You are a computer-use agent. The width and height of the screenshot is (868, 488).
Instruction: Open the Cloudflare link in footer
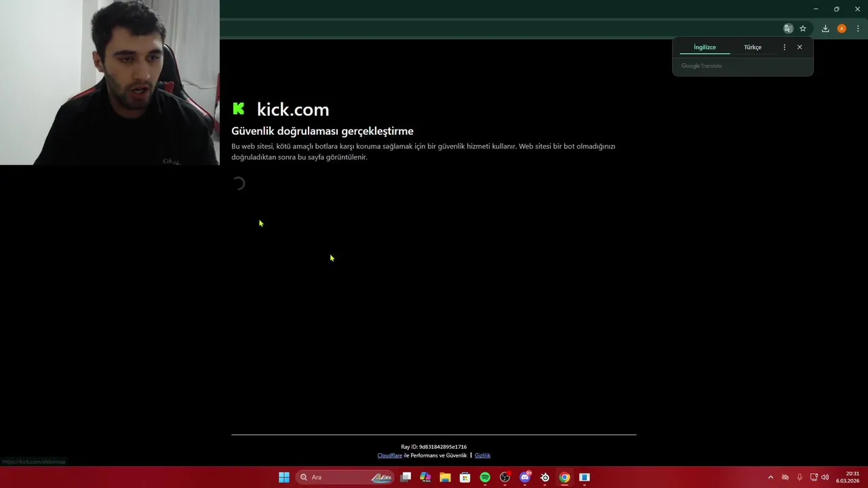pos(390,455)
